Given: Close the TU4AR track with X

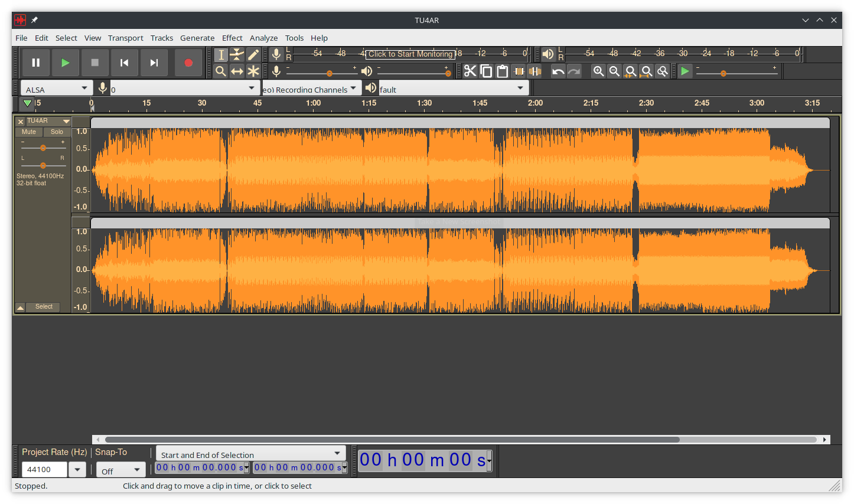Looking at the screenshot, I should (21, 122).
